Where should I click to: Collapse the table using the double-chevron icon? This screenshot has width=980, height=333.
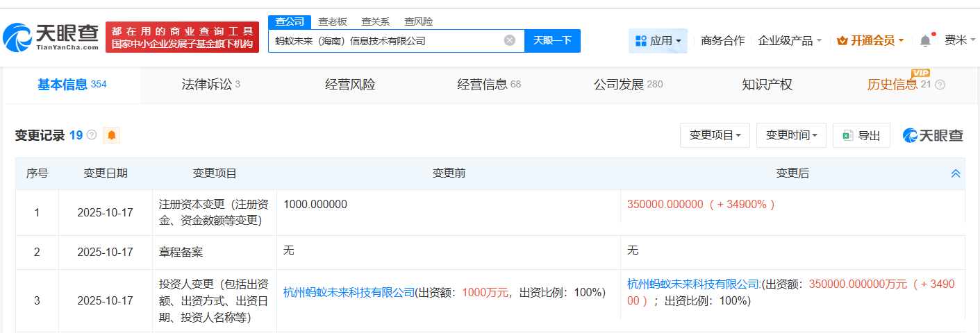pos(956,173)
